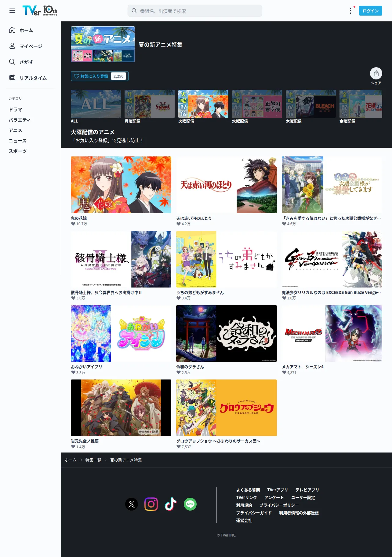Open the hamburger menu icon
The width and height of the screenshot is (392, 557).
click(12, 11)
